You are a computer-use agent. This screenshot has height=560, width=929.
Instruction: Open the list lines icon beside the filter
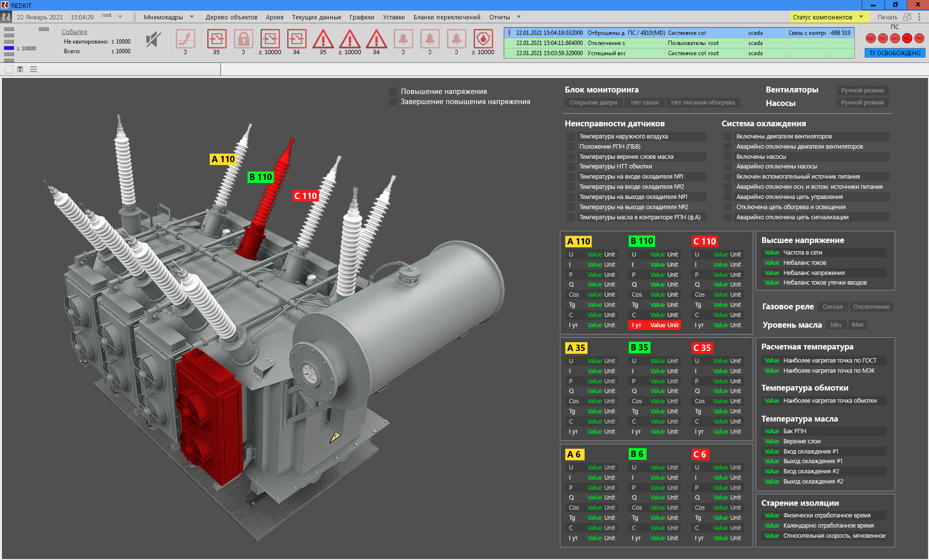coord(33,69)
